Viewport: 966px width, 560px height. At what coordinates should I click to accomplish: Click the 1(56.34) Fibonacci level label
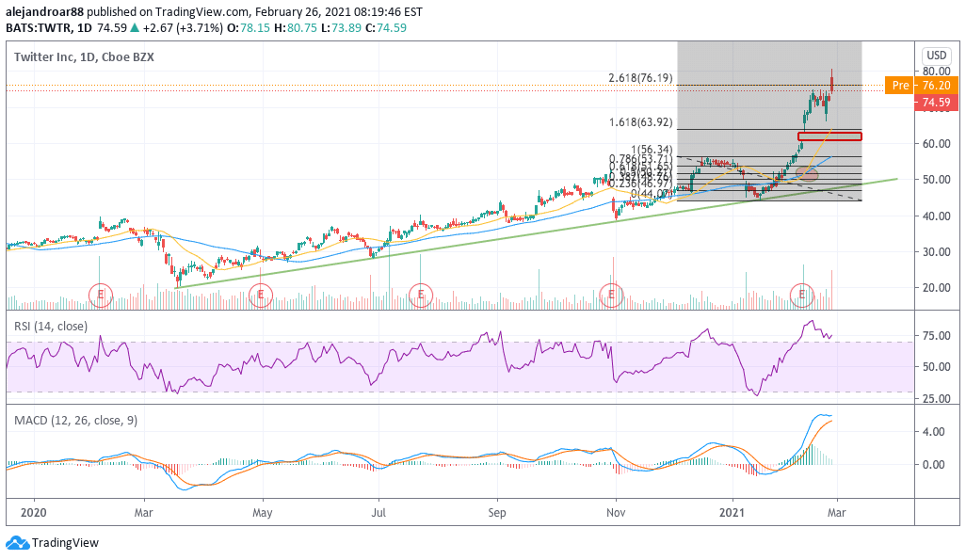(652, 150)
